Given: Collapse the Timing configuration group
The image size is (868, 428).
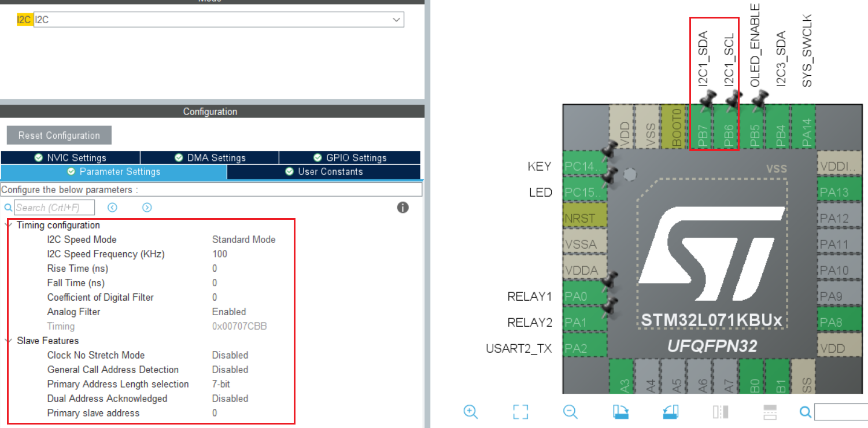Looking at the screenshot, I should click(x=9, y=225).
